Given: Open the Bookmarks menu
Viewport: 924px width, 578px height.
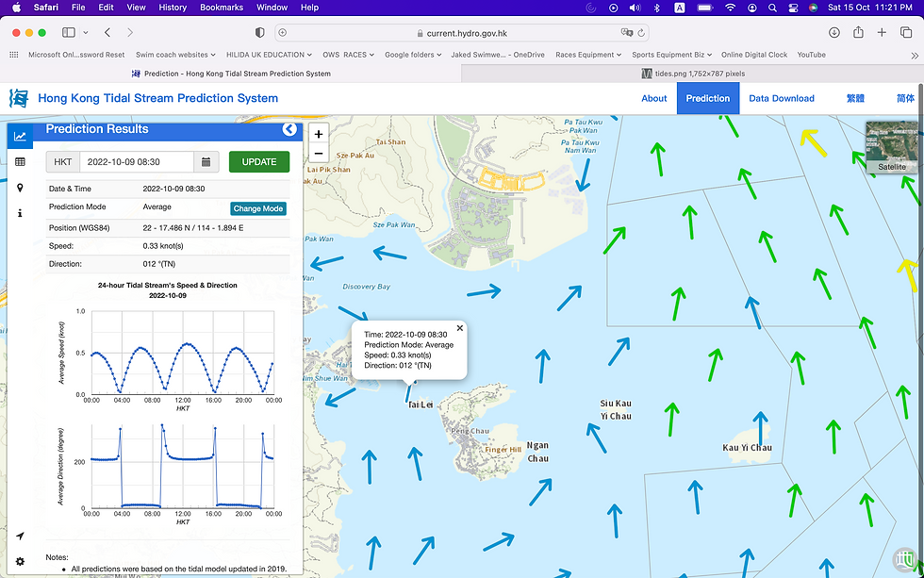Looking at the screenshot, I should point(222,8).
